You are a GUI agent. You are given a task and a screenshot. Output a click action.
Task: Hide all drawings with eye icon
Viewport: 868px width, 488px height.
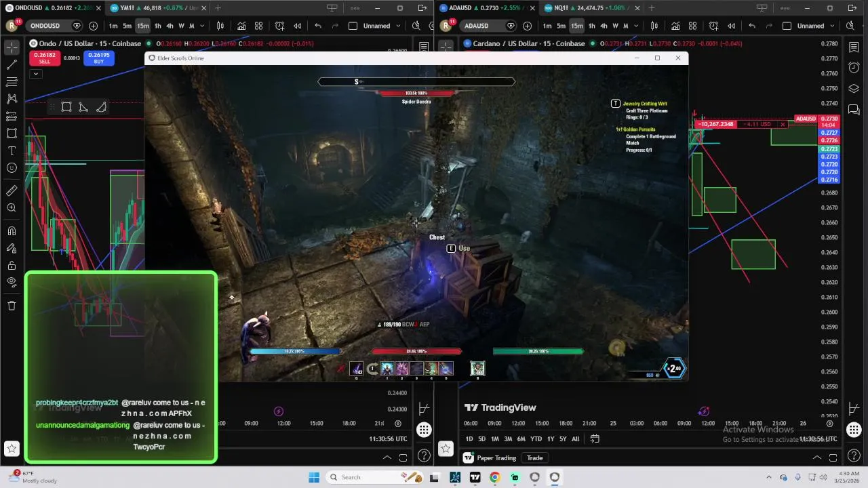pos(12,283)
